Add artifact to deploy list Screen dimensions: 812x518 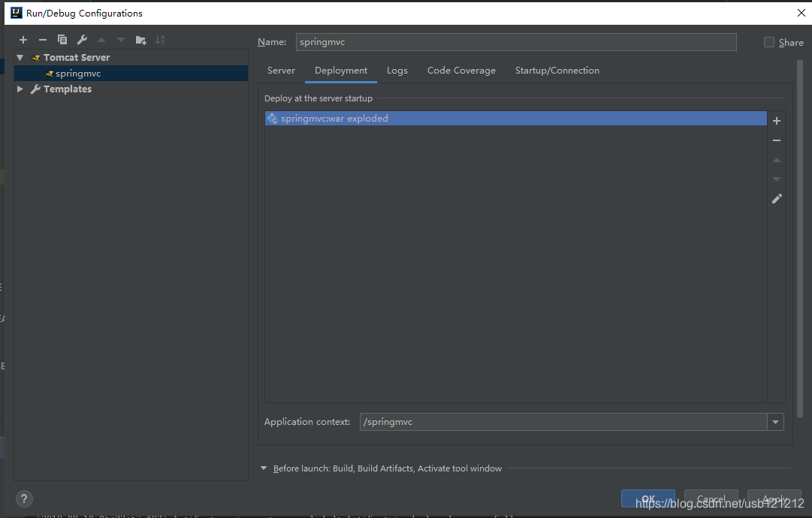coord(776,121)
